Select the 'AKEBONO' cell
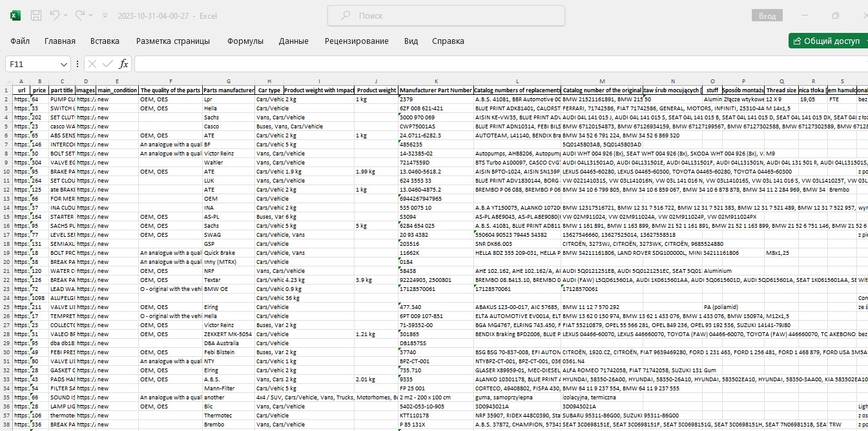868x431 pixels. pos(842,334)
